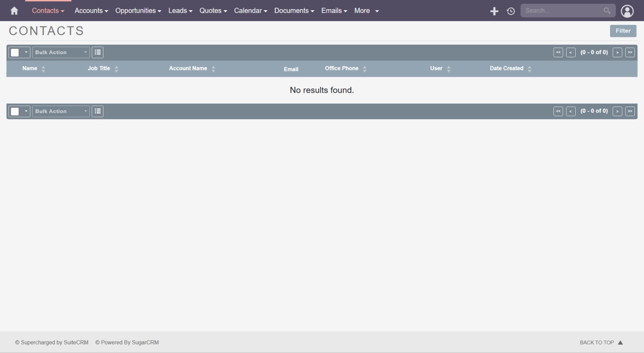The image size is (644, 353).
Task: Go to next page in top pagination
Action: coord(617,52)
